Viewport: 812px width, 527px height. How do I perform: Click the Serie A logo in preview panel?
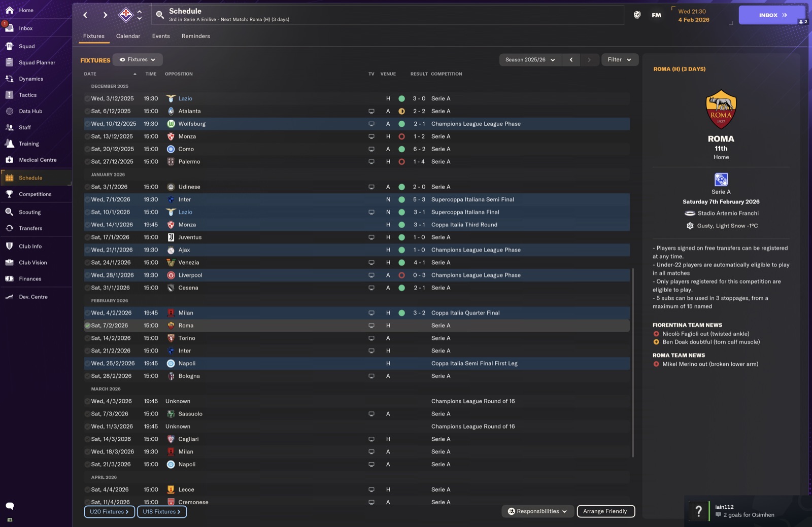click(x=721, y=180)
